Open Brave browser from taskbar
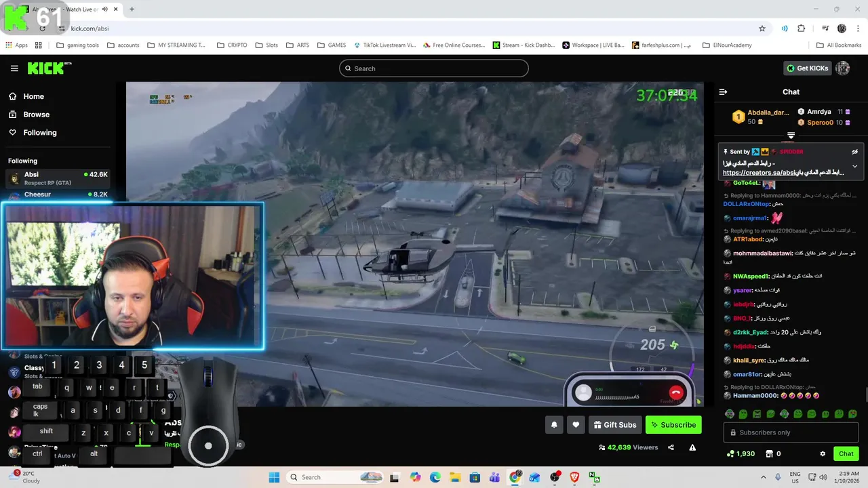This screenshot has width=868, height=488. click(x=574, y=477)
